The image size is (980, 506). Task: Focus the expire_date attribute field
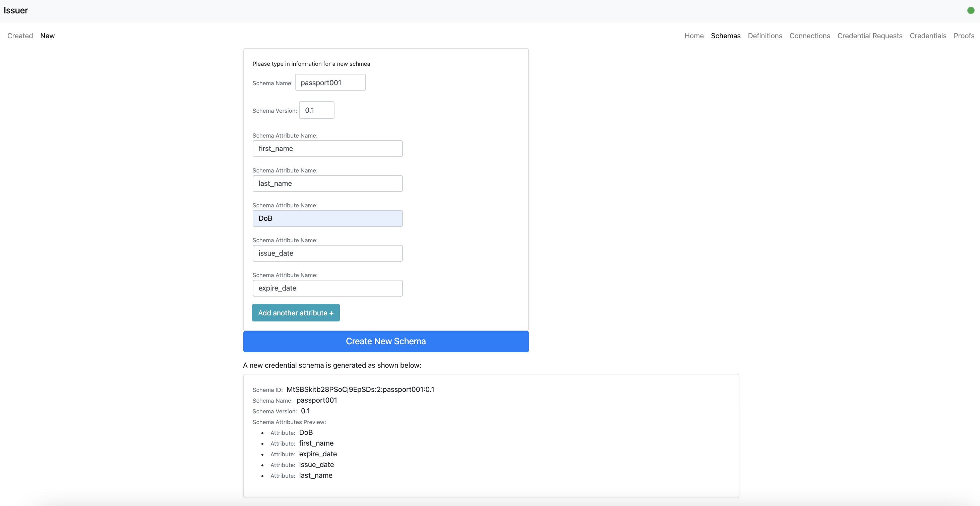pyautogui.click(x=327, y=288)
